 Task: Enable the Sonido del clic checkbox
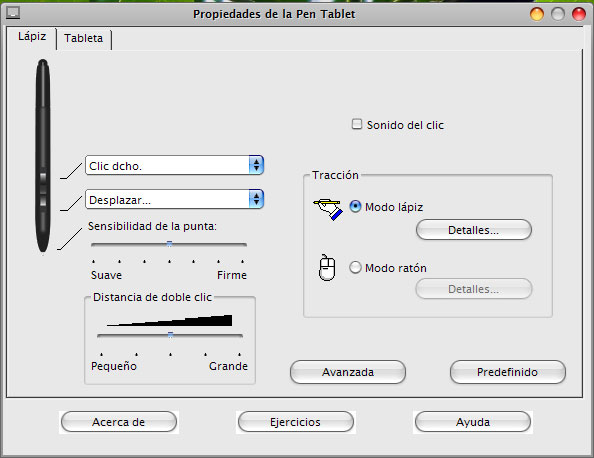click(x=356, y=124)
